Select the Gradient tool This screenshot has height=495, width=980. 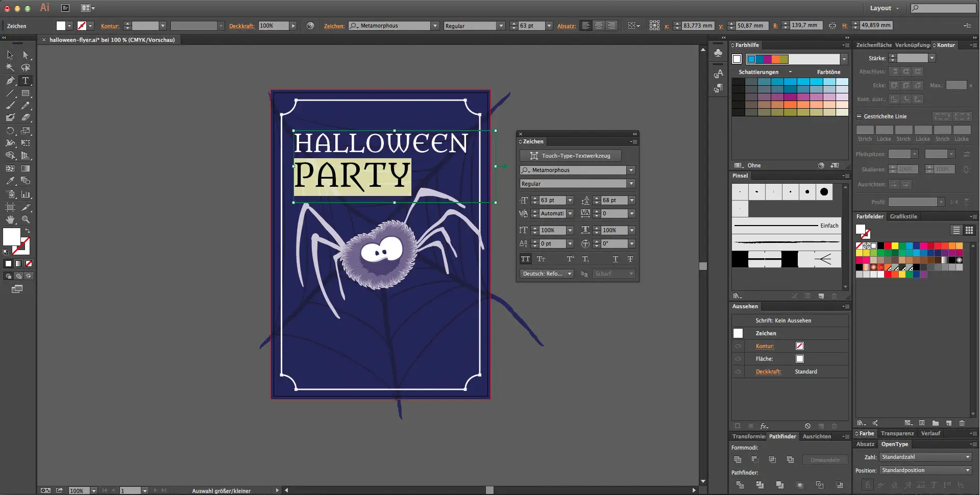26,168
